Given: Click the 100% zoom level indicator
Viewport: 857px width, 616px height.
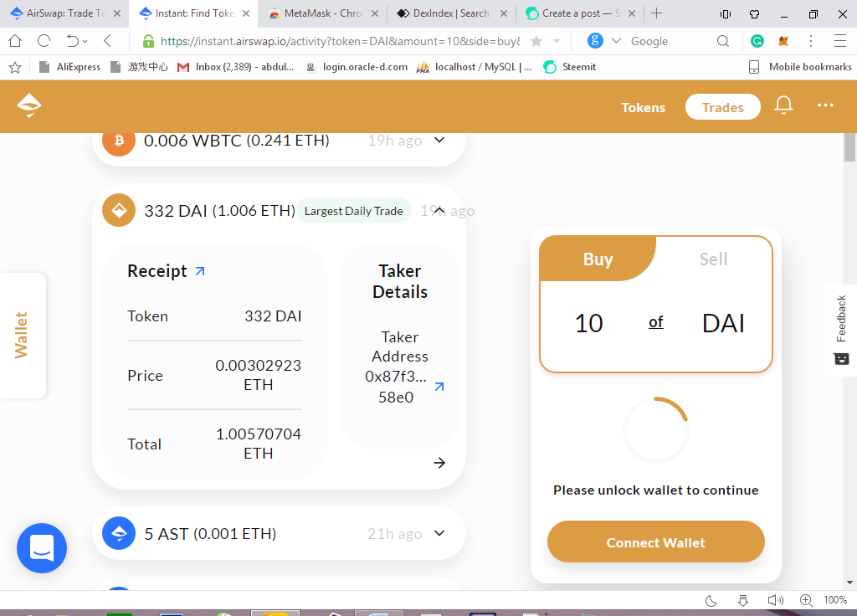Looking at the screenshot, I should 834,600.
